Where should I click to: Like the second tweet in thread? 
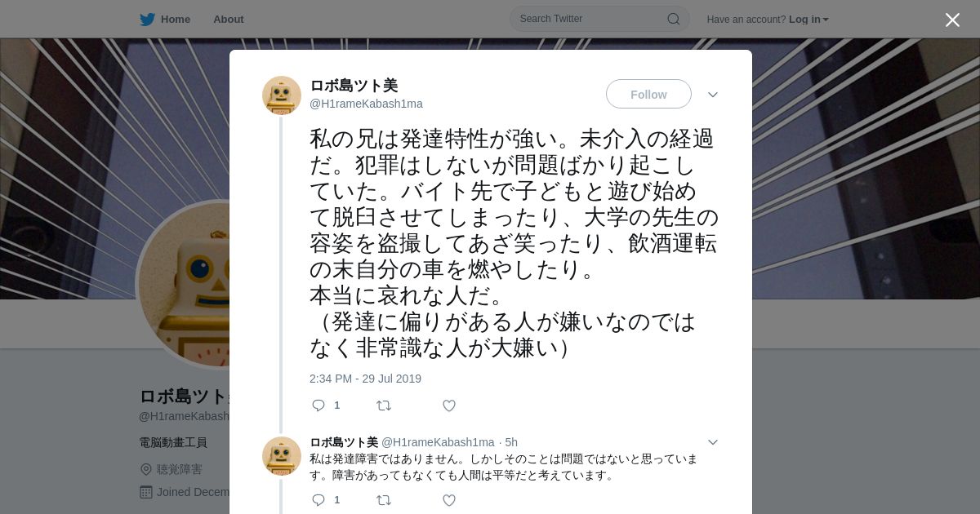click(449, 500)
